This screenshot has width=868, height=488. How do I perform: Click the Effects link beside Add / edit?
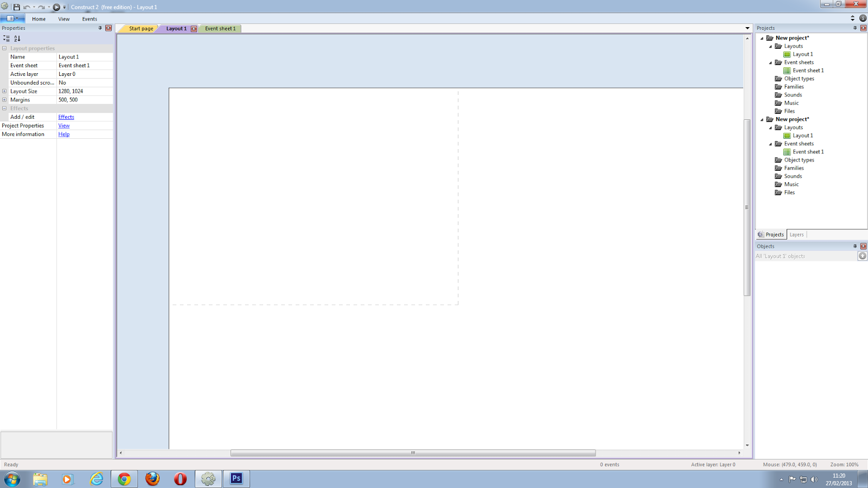tap(66, 117)
